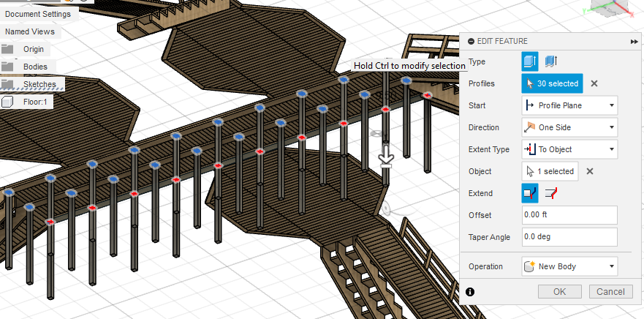Clear the 30 selected profiles
Viewport: 644px width, 319px height.
point(594,83)
